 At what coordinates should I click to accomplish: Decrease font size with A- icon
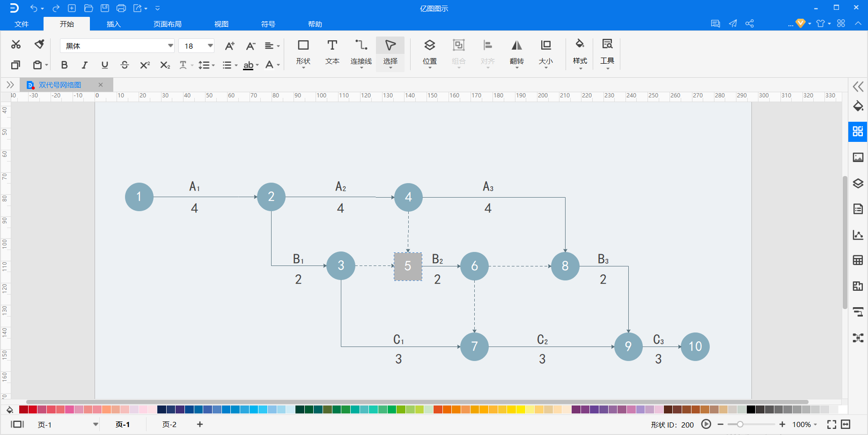tap(250, 46)
